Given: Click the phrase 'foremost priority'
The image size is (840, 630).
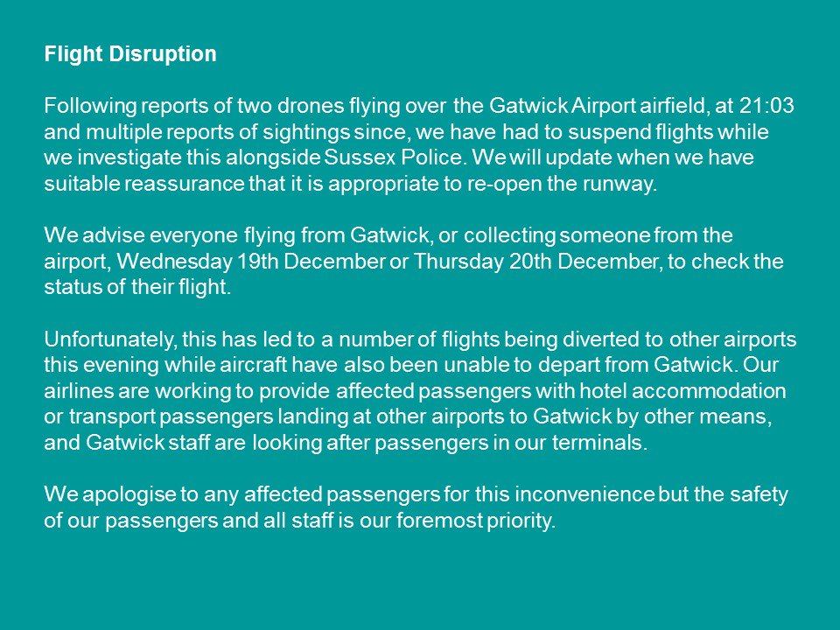Looking at the screenshot, I should point(474,521).
